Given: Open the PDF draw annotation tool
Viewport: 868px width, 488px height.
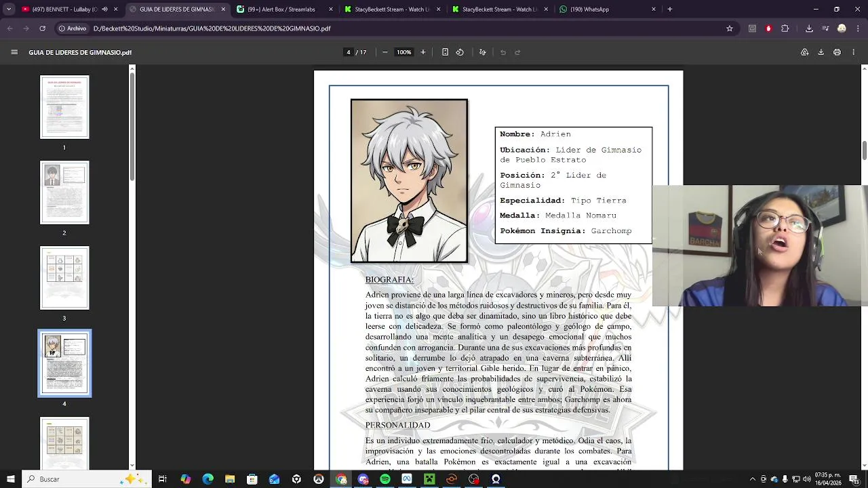Looking at the screenshot, I should click(482, 52).
